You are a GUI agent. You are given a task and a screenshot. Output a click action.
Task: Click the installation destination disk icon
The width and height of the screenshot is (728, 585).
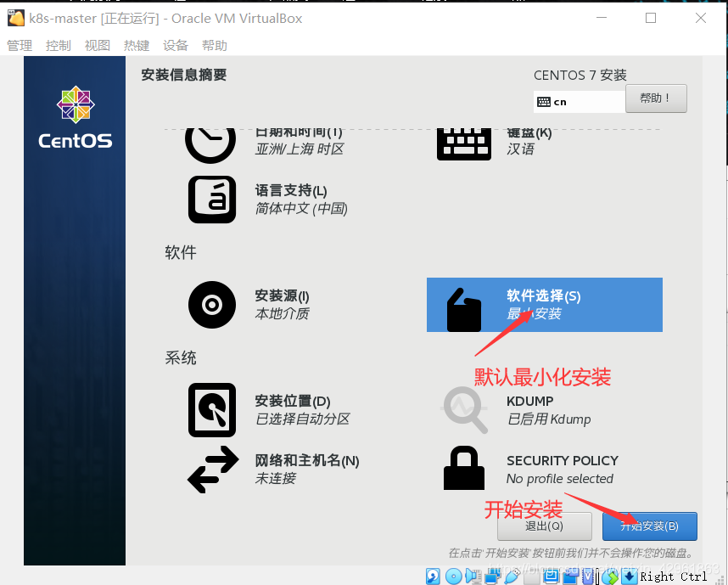212,410
